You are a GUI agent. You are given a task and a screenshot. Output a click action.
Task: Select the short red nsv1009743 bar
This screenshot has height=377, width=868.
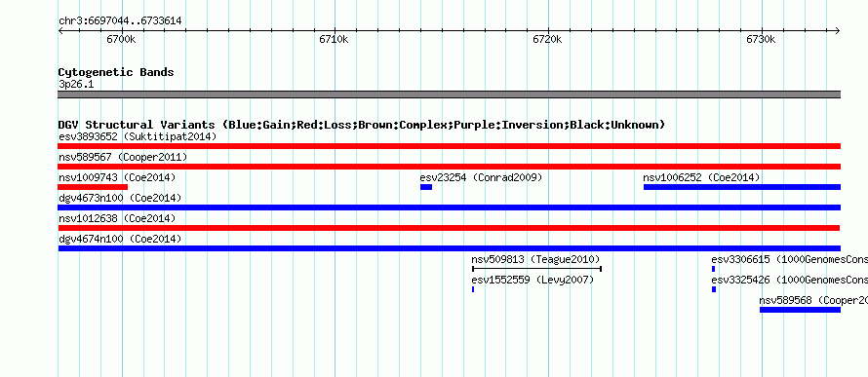click(x=93, y=187)
